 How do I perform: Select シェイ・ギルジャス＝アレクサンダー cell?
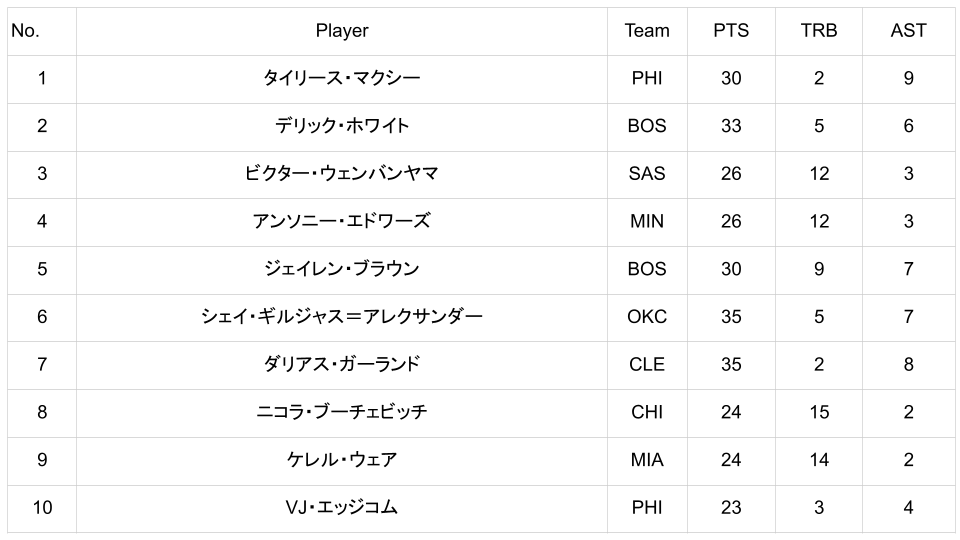pos(342,317)
